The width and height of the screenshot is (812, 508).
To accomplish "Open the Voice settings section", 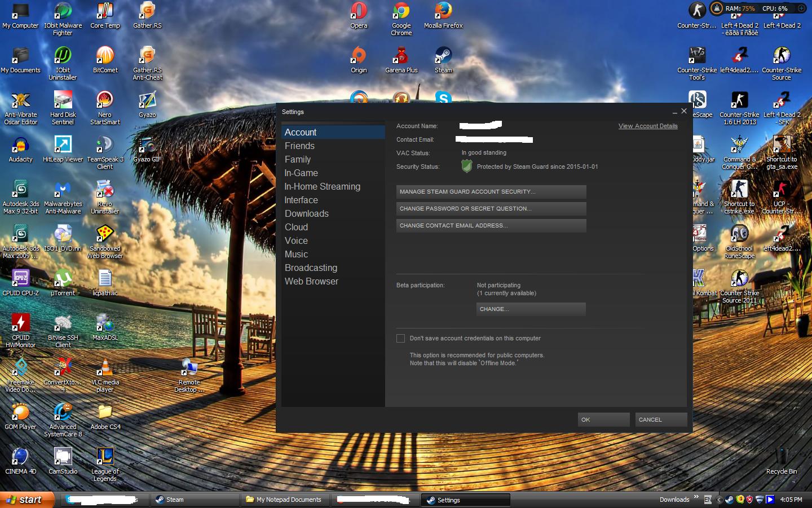I will tap(333, 240).
